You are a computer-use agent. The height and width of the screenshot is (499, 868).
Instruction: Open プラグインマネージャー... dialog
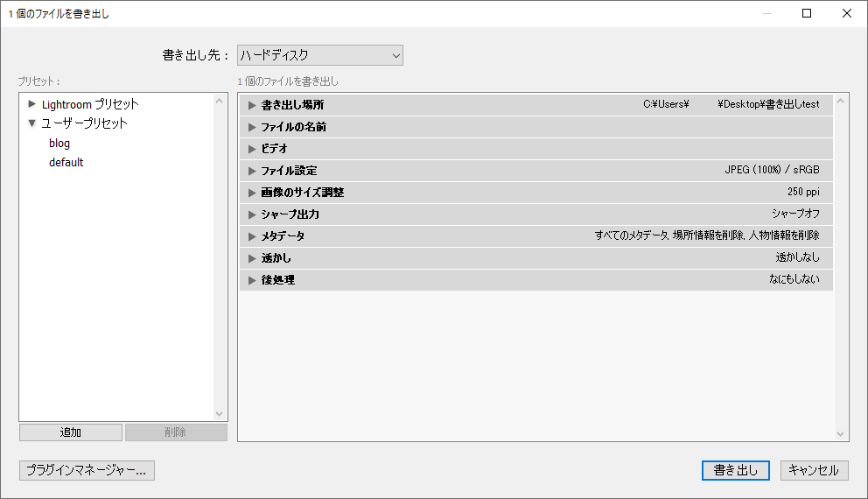pyautogui.click(x=87, y=470)
